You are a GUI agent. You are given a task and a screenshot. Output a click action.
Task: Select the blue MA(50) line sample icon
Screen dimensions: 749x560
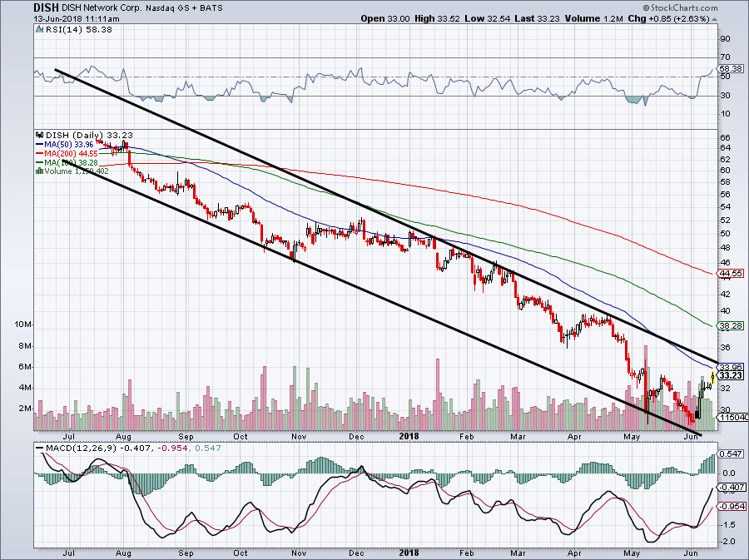[x=38, y=144]
